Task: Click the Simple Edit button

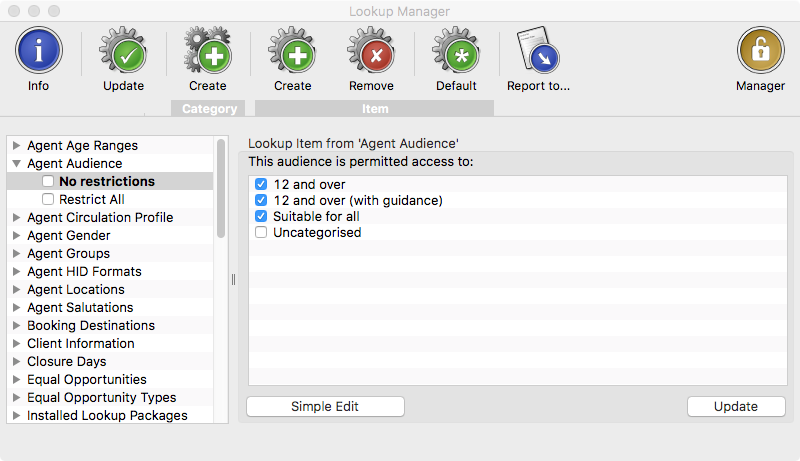Action: coord(325,406)
